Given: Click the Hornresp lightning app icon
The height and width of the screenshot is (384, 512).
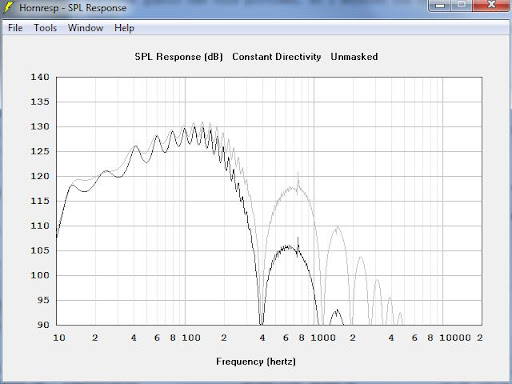Looking at the screenshot, I should [8, 7].
